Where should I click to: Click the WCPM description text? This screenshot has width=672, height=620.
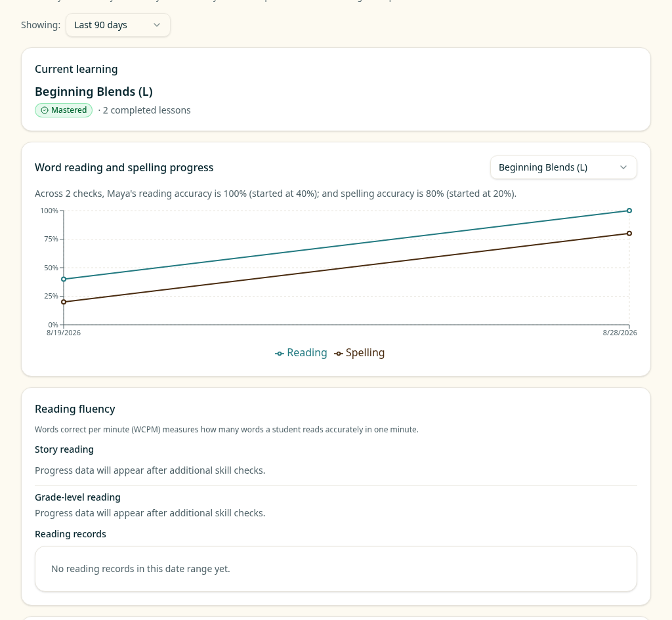(226, 429)
